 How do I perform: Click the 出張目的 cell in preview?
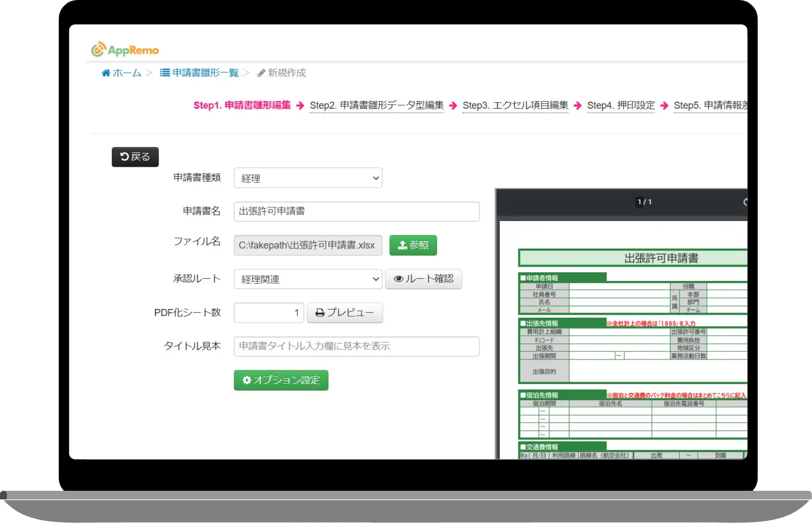(x=545, y=371)
